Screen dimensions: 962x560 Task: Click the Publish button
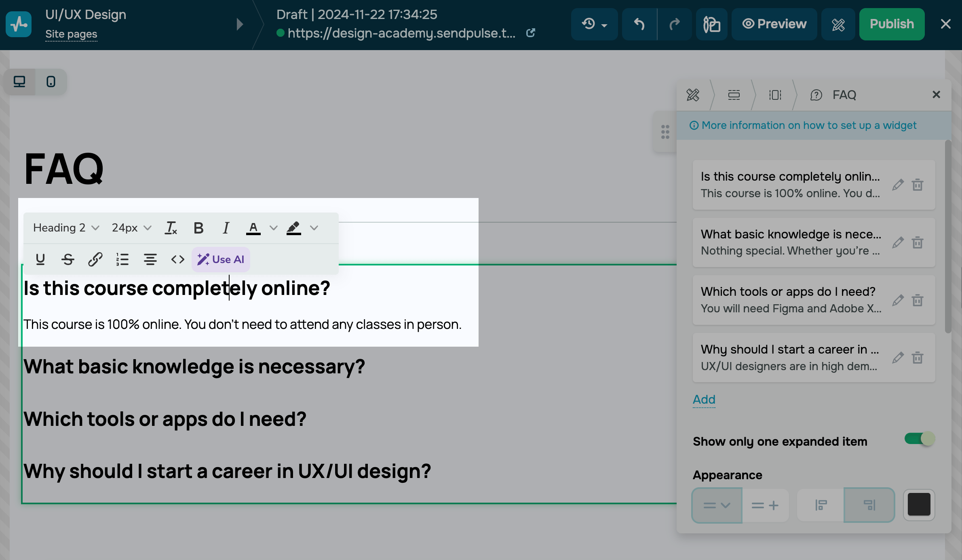(892, 24)
